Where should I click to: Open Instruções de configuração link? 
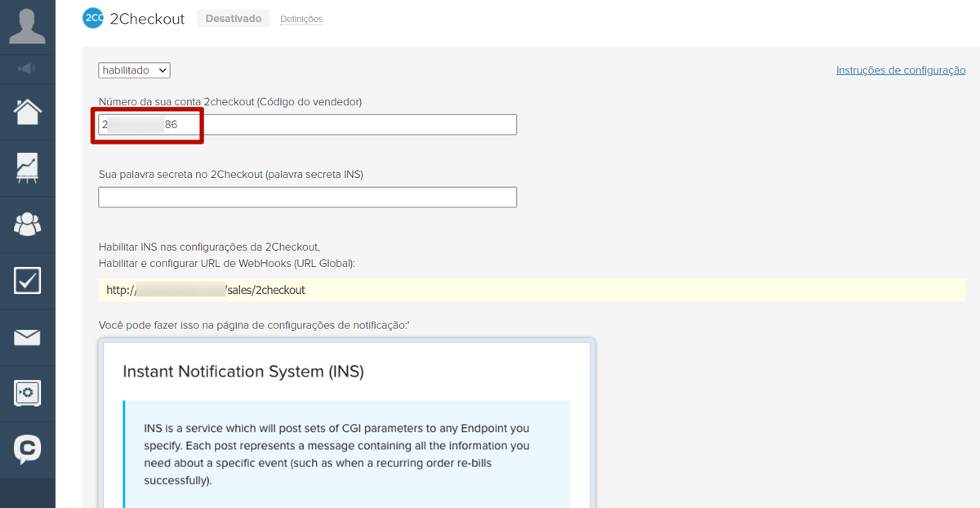pyautogui.click(x=901, y=70)
